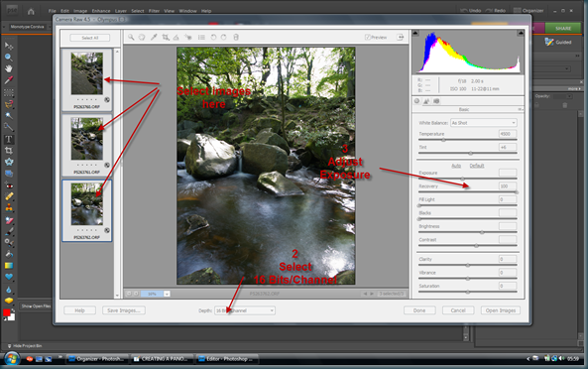
Task: Select the Hand tool in Editor toolbox
Action: click(x=9, y=69)
